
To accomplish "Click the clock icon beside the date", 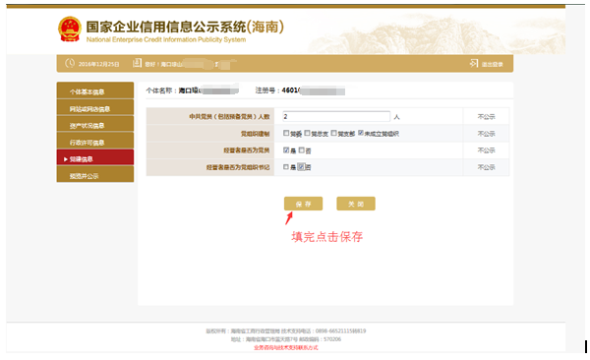I will tap(70, 63).
